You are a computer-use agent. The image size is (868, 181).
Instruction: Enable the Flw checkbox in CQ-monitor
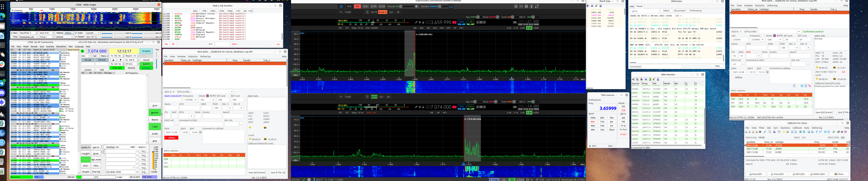click(x=200, y=11)
